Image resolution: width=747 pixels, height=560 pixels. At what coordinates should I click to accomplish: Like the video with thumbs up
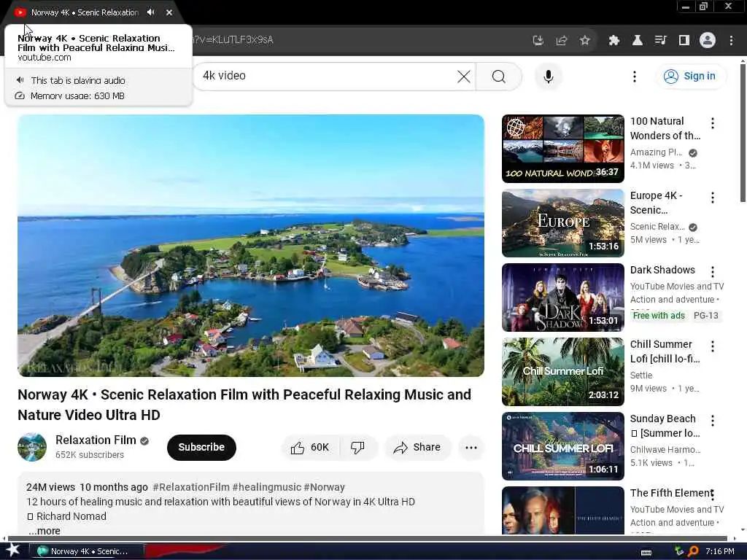(310, 447)
